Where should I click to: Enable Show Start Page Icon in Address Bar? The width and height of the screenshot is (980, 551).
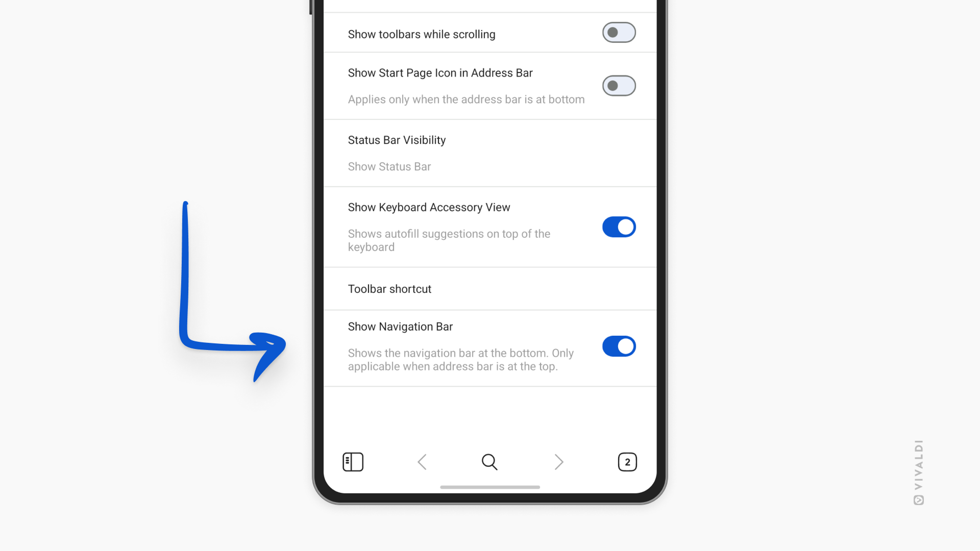619,85
